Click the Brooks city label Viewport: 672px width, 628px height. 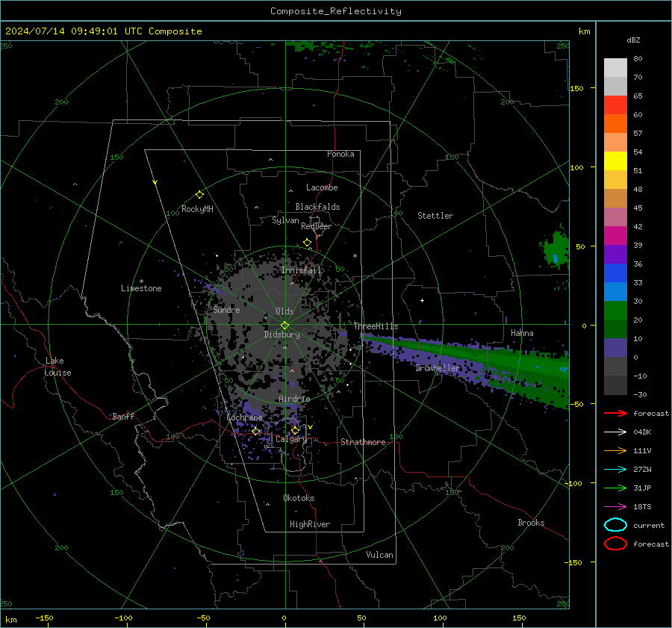(531, 523)
